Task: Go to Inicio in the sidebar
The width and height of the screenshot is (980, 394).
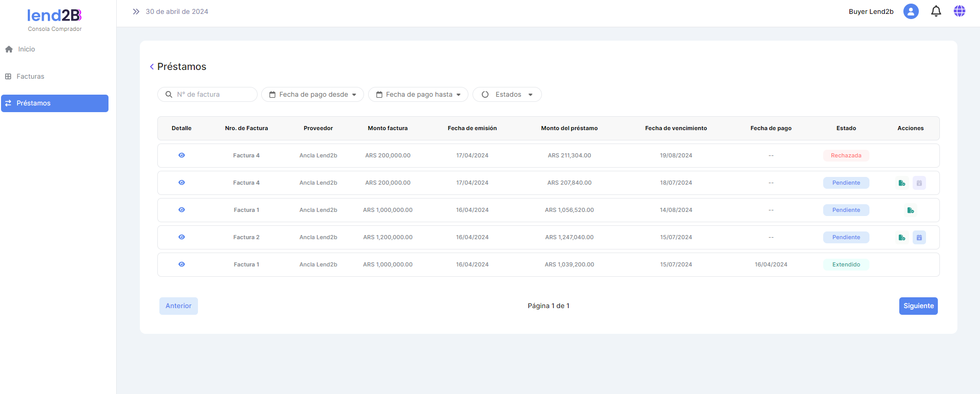Action: pyautogui.click(x=26, y=49)
